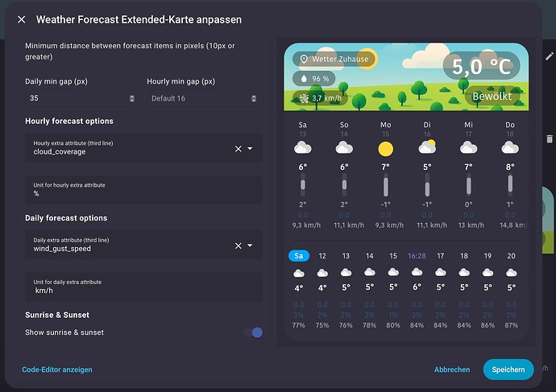Click the 11,1 km/h gust value under So
The height and width of the screenshot is (392, 556).
[x=349, y=225]
